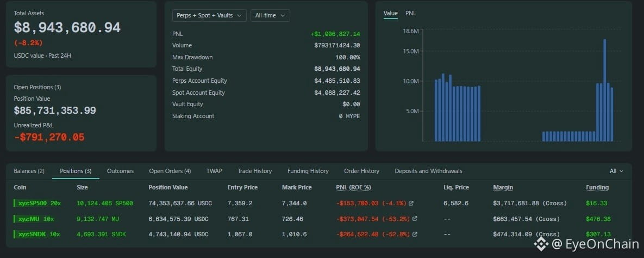Image resolution: width=644 pixels, height=258 pixels.
Task: Open the Perps + Spot + Vaults dropdown
Action: point(209,16)
